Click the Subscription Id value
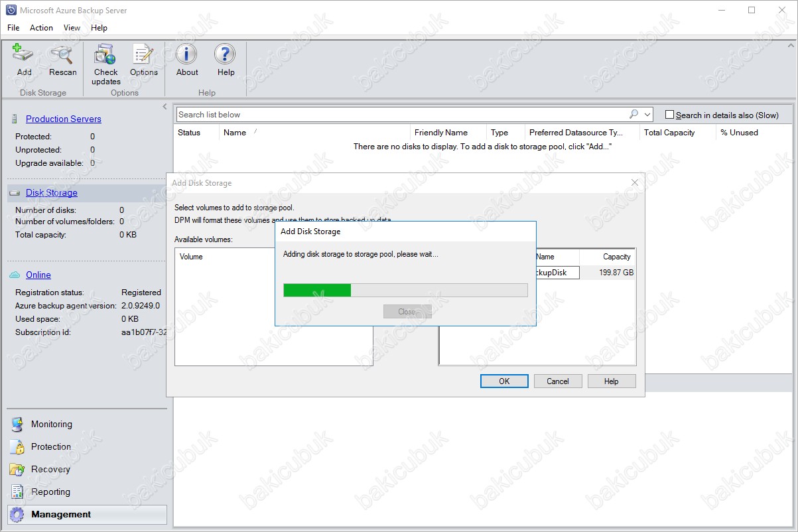 coord(144,332)
